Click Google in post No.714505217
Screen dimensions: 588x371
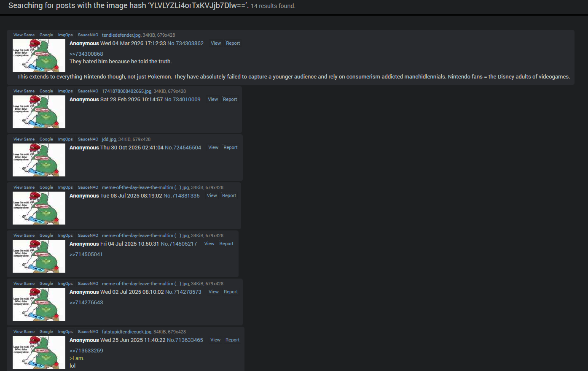tap(46, 236)
